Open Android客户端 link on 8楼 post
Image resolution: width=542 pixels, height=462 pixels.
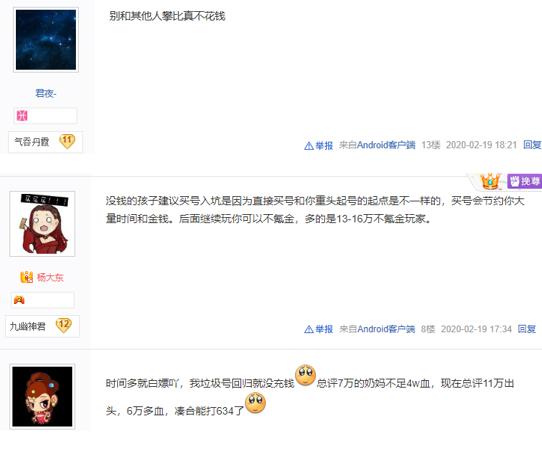pos(386,329)
